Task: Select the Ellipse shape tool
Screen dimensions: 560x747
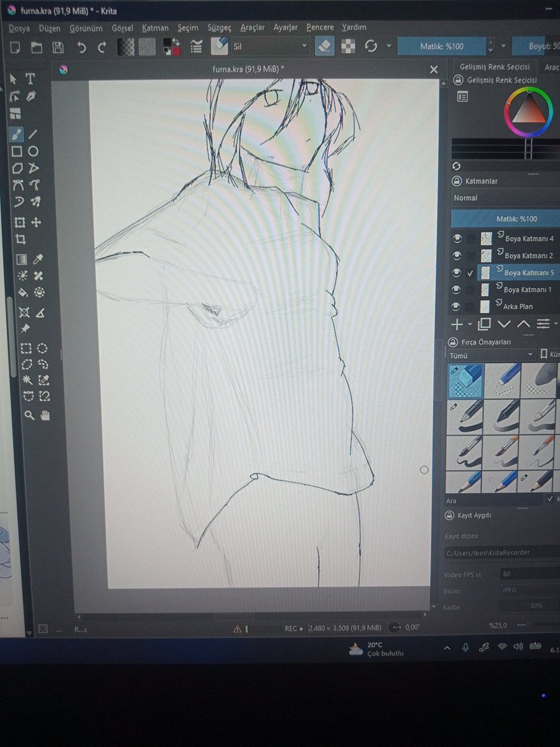Action: coord(34,151)
